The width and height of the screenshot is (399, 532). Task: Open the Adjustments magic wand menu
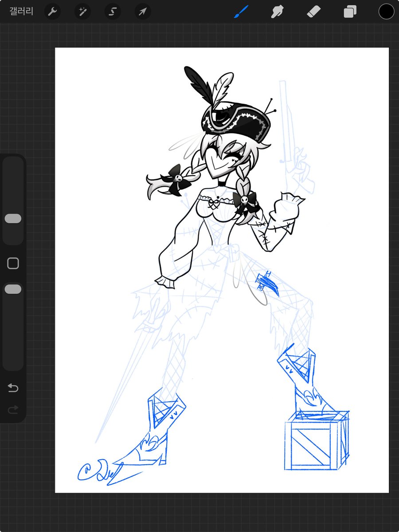coord(82,12)
